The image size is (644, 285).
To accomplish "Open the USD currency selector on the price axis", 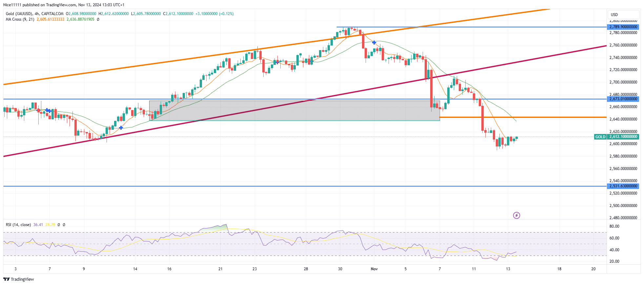I will [x=623, y=14].
